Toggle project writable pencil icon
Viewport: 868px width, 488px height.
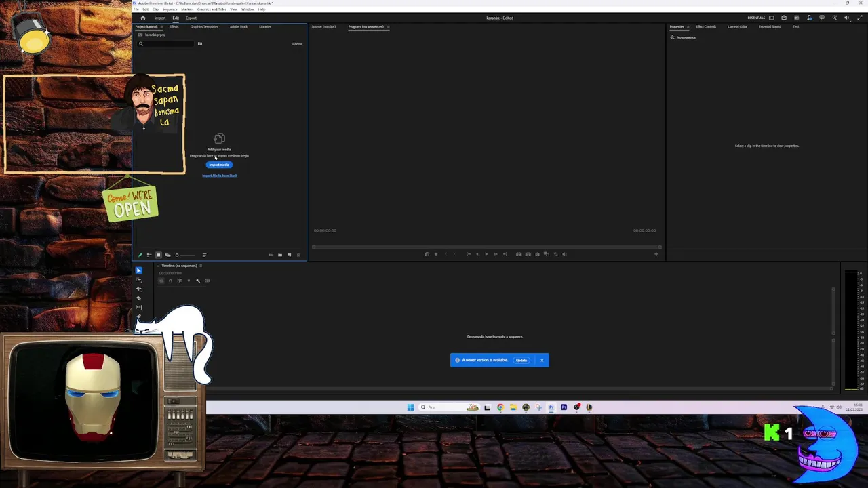pos(140,255)
